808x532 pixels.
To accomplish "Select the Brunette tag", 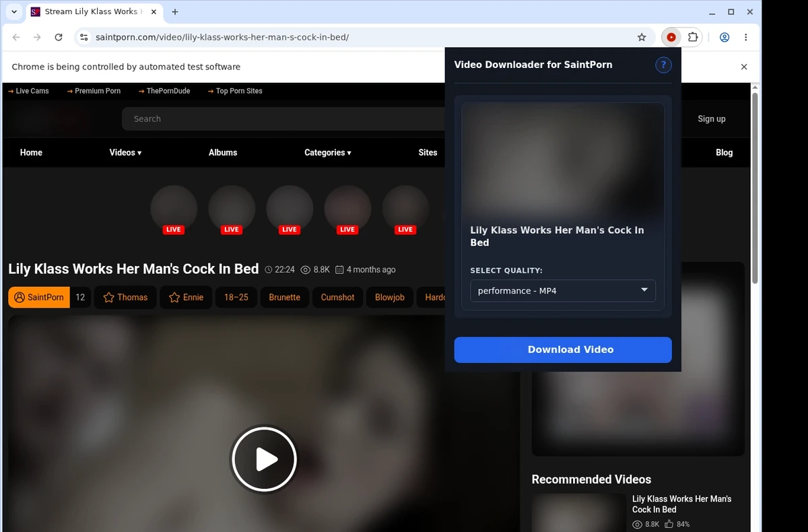I will click(284, 297).
